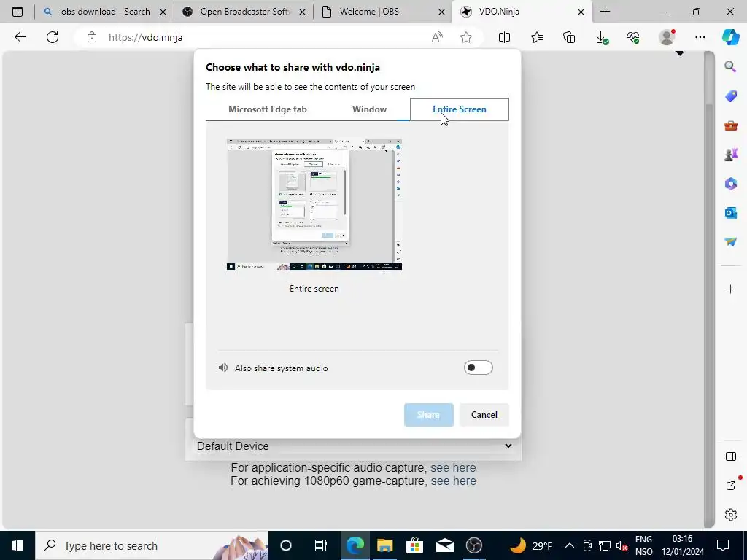Open the muted volume tray icon
This screenshot has width=747, height=560.
pyautogui.click(x=622, y=546)
